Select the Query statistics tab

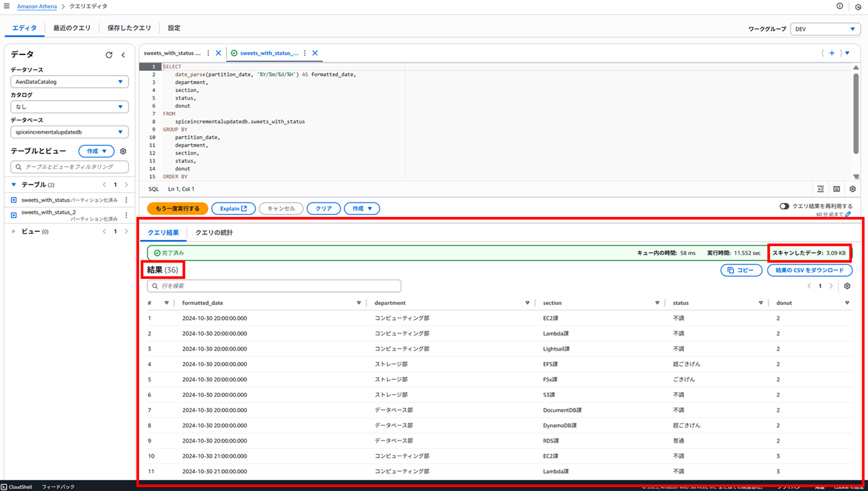click(214, 233)
